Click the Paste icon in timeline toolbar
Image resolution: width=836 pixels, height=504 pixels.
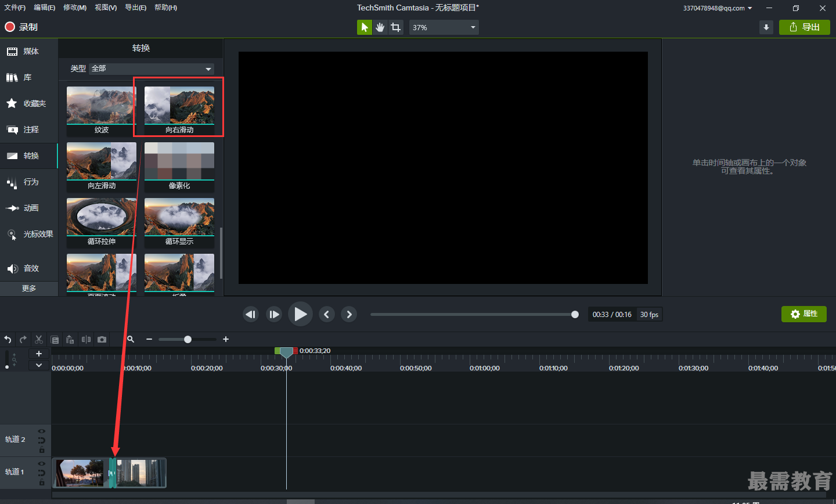click(x=70, y=340)
